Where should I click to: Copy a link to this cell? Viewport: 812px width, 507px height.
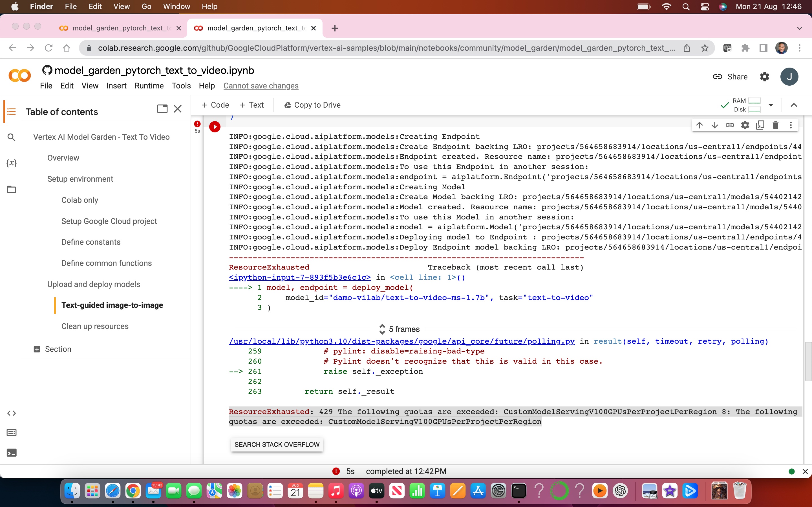[730, 125]
